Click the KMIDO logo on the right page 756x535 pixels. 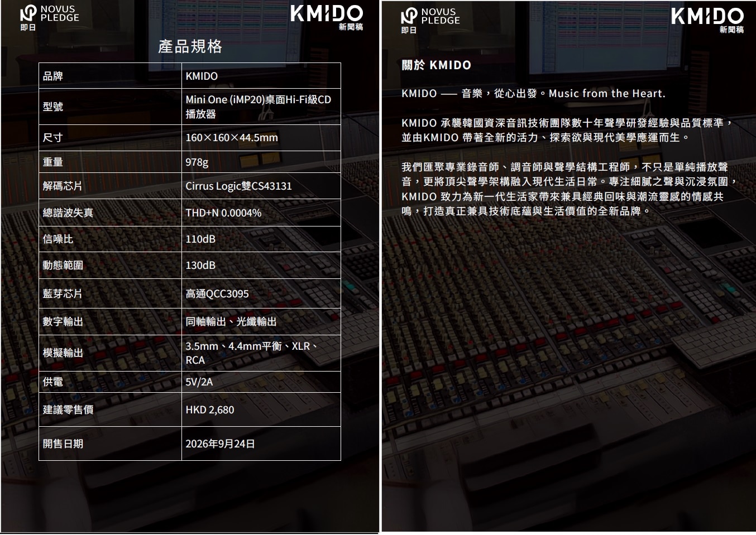pyautogui.click(x=707, y=16)
